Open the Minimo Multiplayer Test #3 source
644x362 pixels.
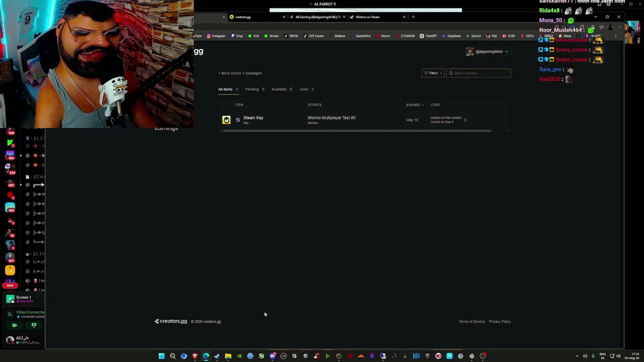tap(332, 118)
